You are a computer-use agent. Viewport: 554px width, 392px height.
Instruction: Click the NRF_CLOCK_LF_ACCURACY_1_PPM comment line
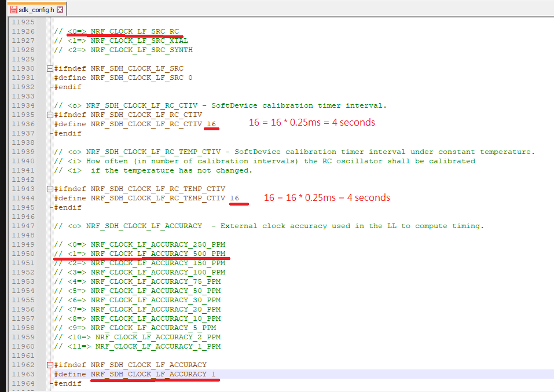click(157, 346)
